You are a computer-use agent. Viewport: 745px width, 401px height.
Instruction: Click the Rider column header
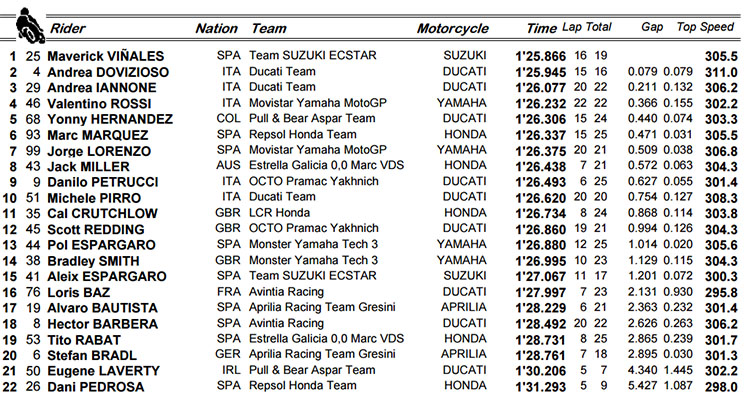[x=67, y=29]
